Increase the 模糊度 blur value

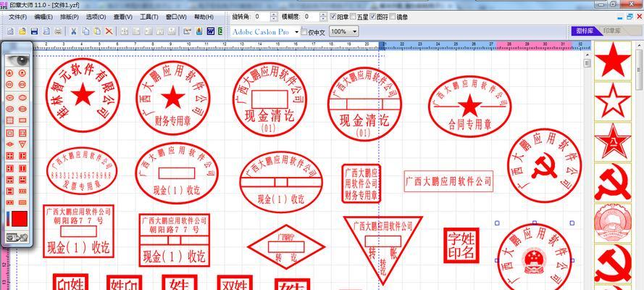323,14
